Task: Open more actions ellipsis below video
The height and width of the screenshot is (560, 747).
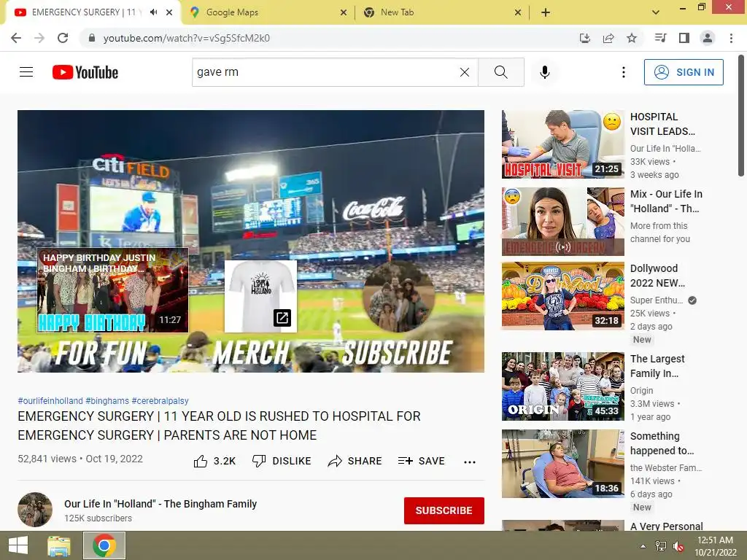Action: click(470, 462)
